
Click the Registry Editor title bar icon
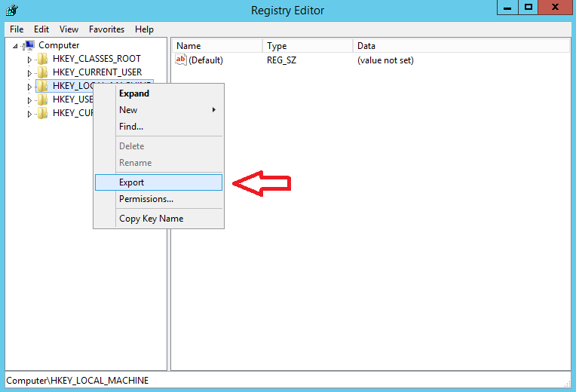coord(11,9)
